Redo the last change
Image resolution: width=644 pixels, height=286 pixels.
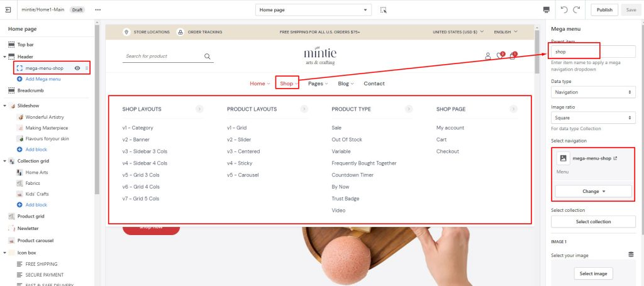(577, 10)
